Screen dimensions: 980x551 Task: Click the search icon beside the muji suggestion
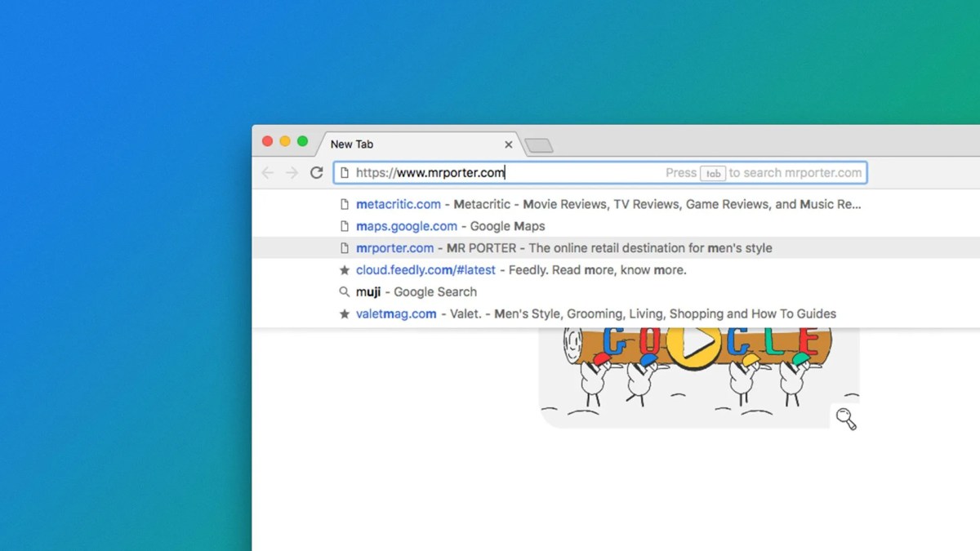(x=345, y=292)
